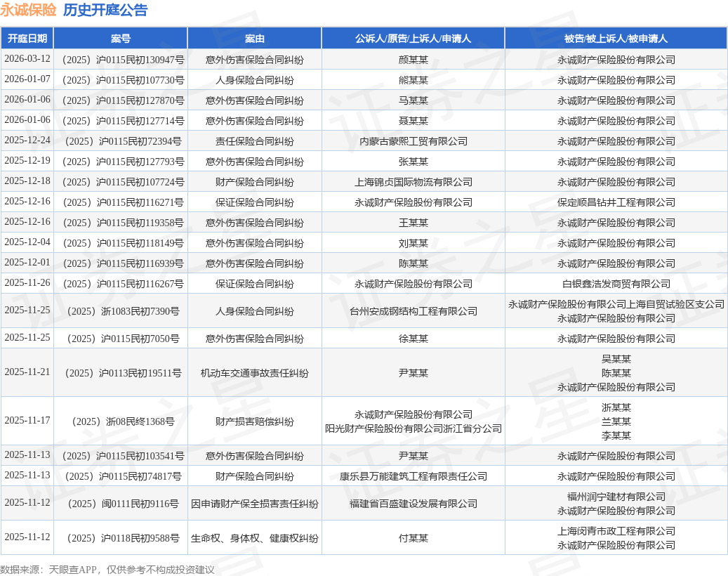
Task: Select date cell 2025-11-17
Action: (x=27, y=420)
